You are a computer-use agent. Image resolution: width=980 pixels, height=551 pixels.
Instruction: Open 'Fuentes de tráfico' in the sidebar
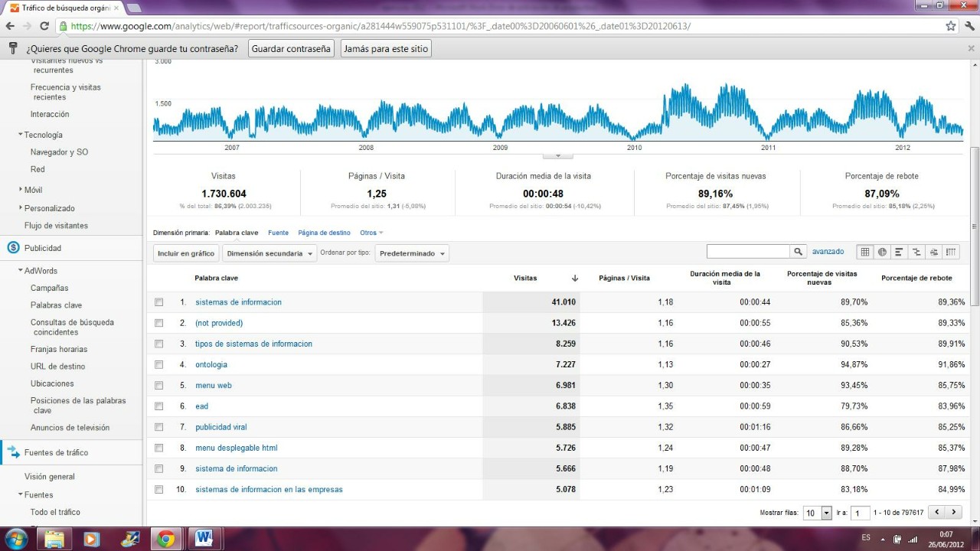click(56, 452)
